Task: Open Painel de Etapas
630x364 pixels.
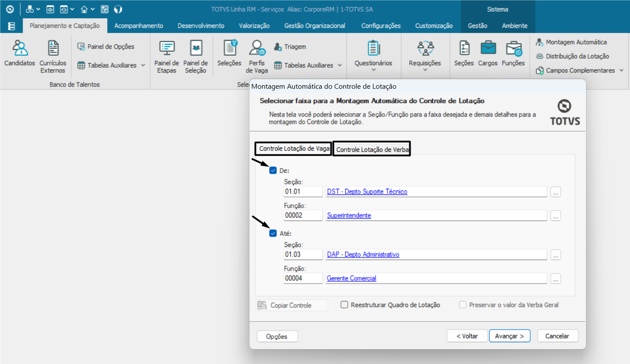Action: point(167,57)
